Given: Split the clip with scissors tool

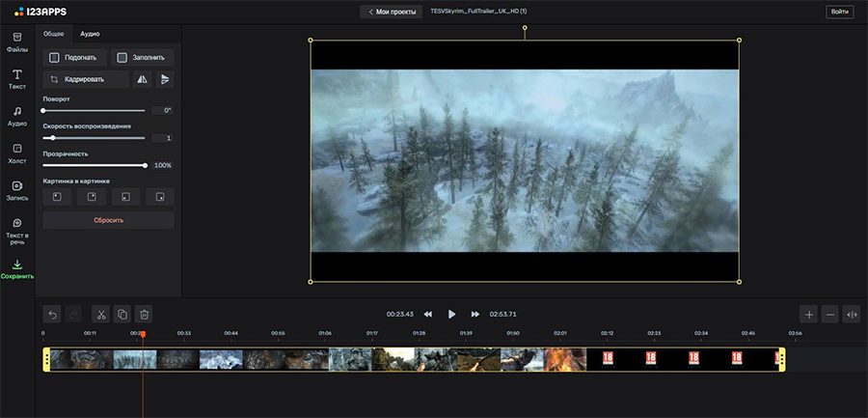Looking at the screenshot, I should 100,315.
